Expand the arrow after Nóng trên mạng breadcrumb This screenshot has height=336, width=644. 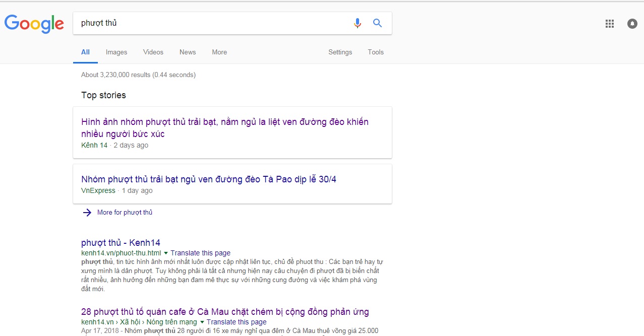pyautogui.click(x=202, y=322)
